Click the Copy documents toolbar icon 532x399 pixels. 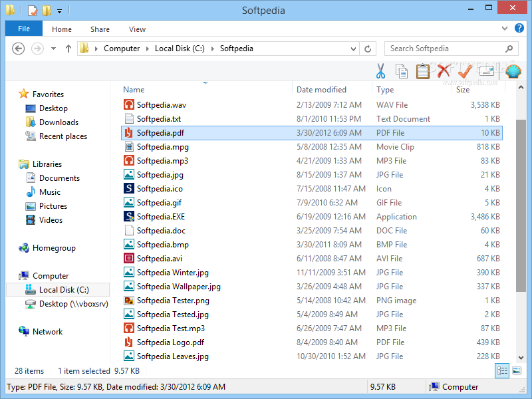tap(402, 71)
